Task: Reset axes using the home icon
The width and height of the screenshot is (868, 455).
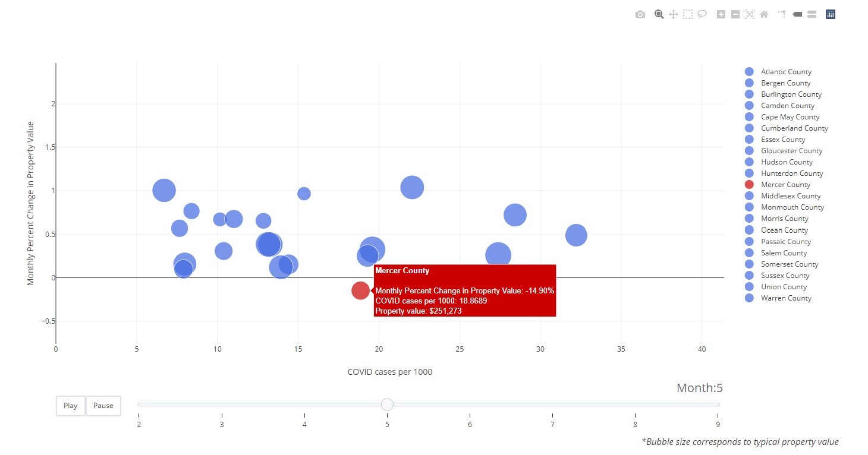Action: click(764, 14)
